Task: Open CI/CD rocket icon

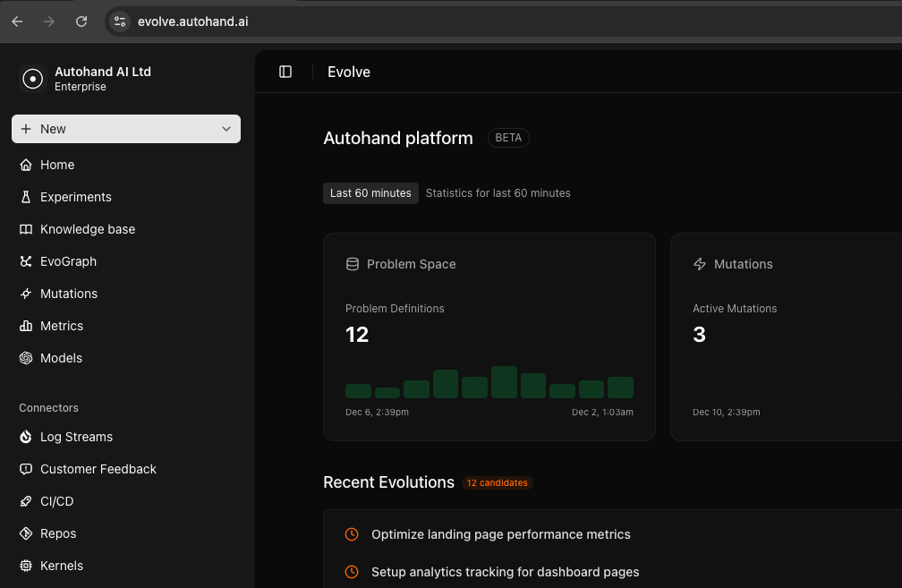Action: click(x=26, y=502)
